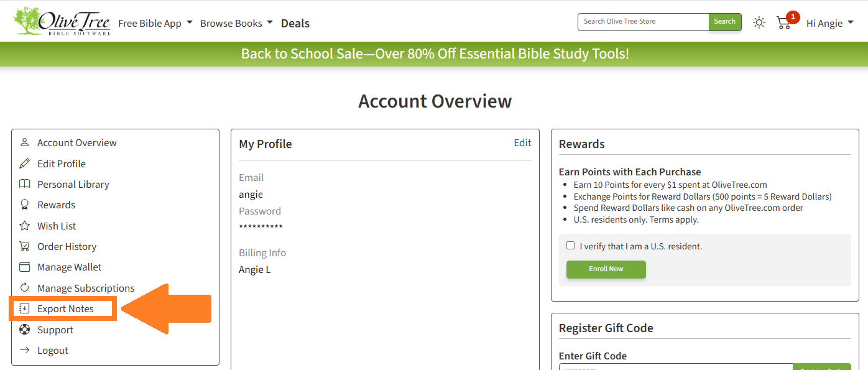Click the Edit link in My Profile
The image size is (868, 370).
(522, 143)
